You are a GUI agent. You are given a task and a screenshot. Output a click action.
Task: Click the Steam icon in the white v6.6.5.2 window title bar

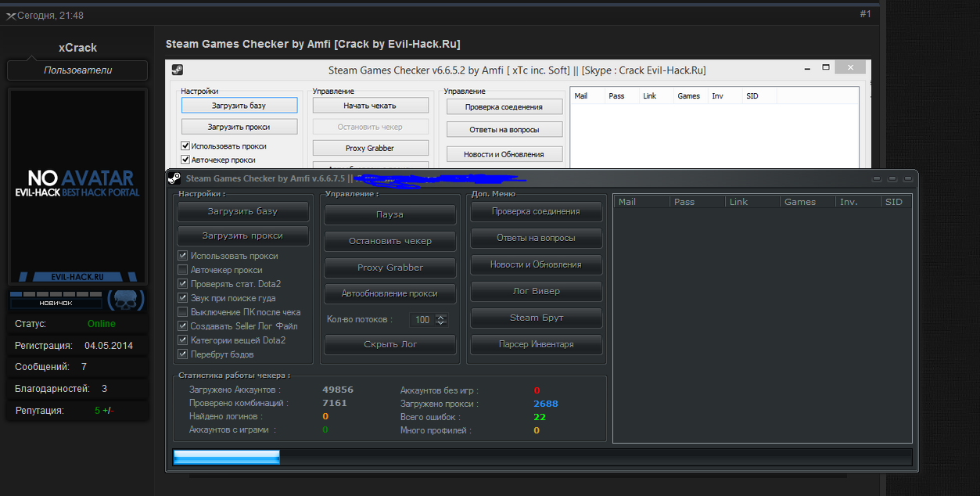178,70
